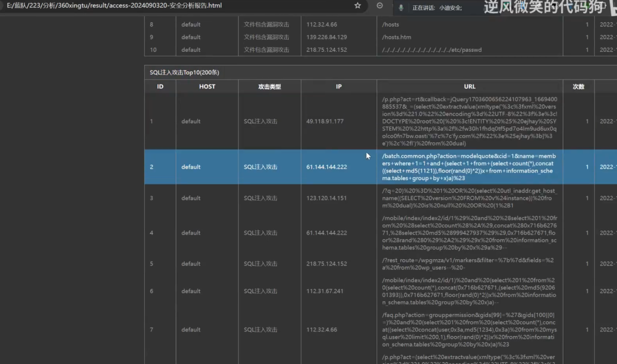The width and height of the screenshot is (617, 364).
Task: Click ID 8 in the file inclusion table
Action: [x=151, y=24]
